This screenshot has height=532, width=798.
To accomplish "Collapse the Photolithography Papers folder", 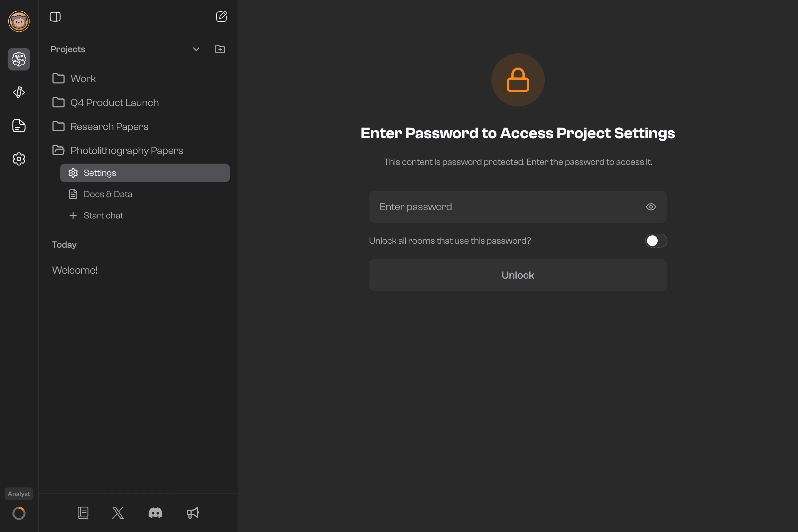I will [117, 150].
